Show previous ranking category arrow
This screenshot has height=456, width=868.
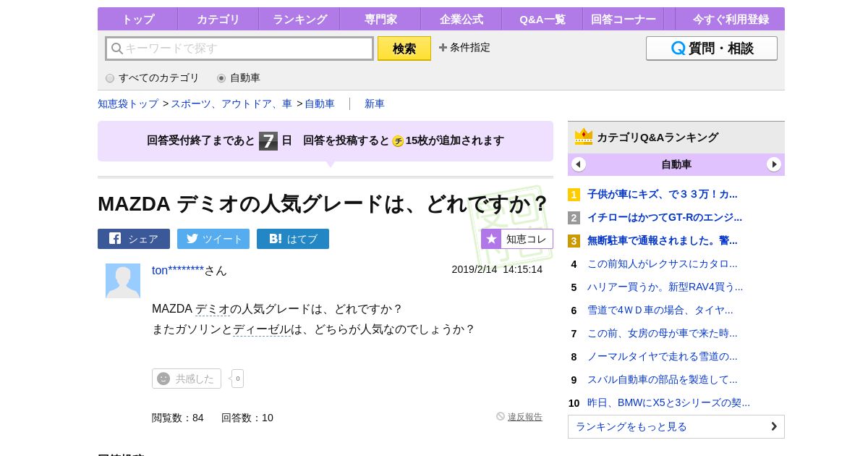point(579,164)
